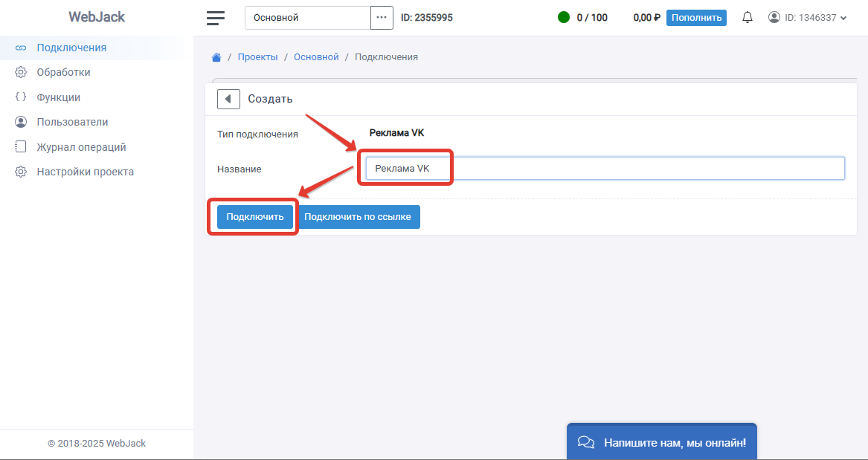
Task: Click the ID: 2355995 project text
Action: pyautogui.click(x=427, y=18)
